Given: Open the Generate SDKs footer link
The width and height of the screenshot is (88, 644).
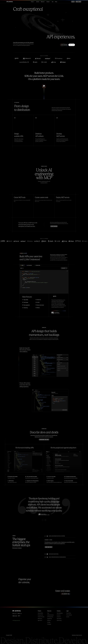Looking at the screenshot, I should pos(40,613).
